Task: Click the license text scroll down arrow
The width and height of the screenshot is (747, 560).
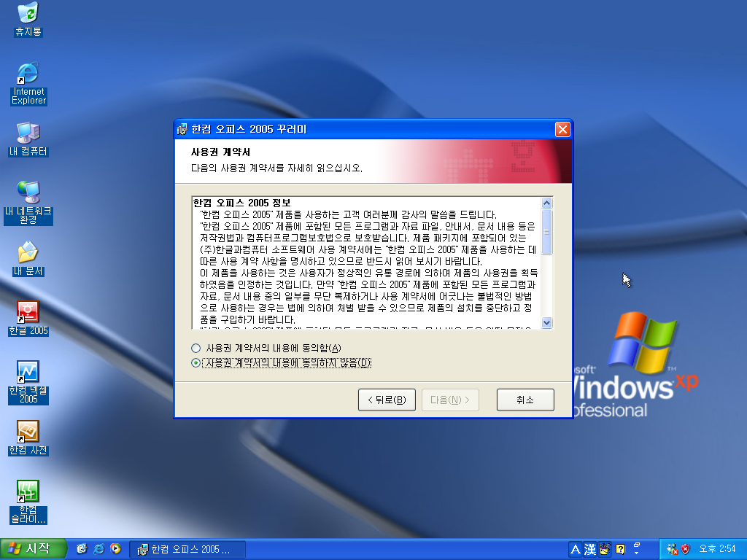Action: click(x=547, y=322)
